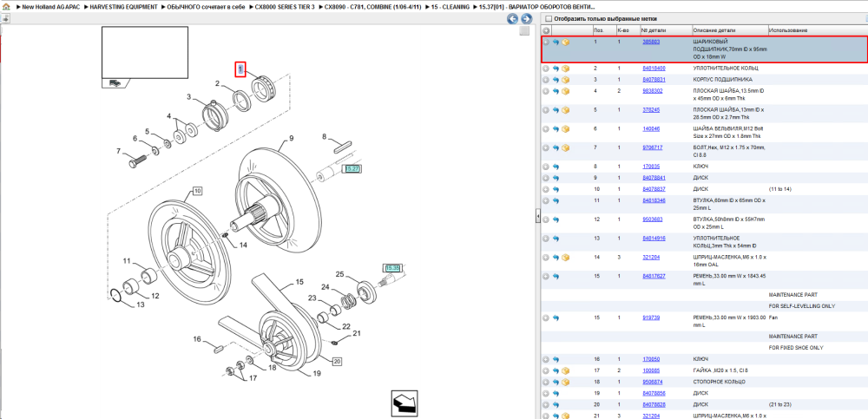The width and height of the screenshot is (868, 419).
Task: Open the 15.35 reference tag in diagram
Action: click(x=392, y=268)
